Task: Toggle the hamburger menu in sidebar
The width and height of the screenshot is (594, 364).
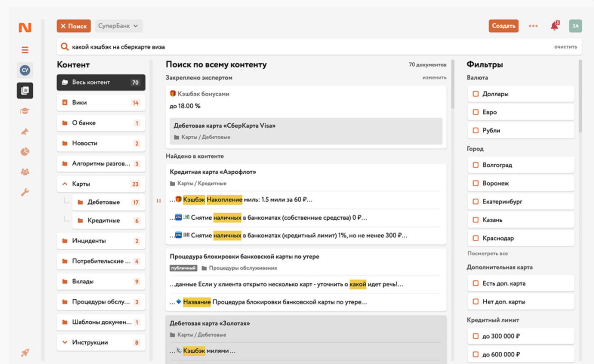Action: coord(25,50)
